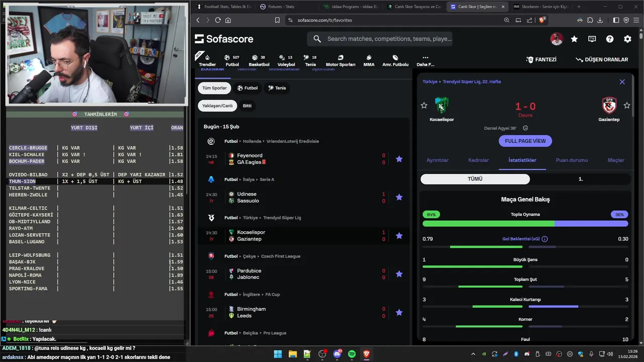Select TÜMÜ statistics period
644x362 pixels.
pyautogui.click(x=475, y=179)
